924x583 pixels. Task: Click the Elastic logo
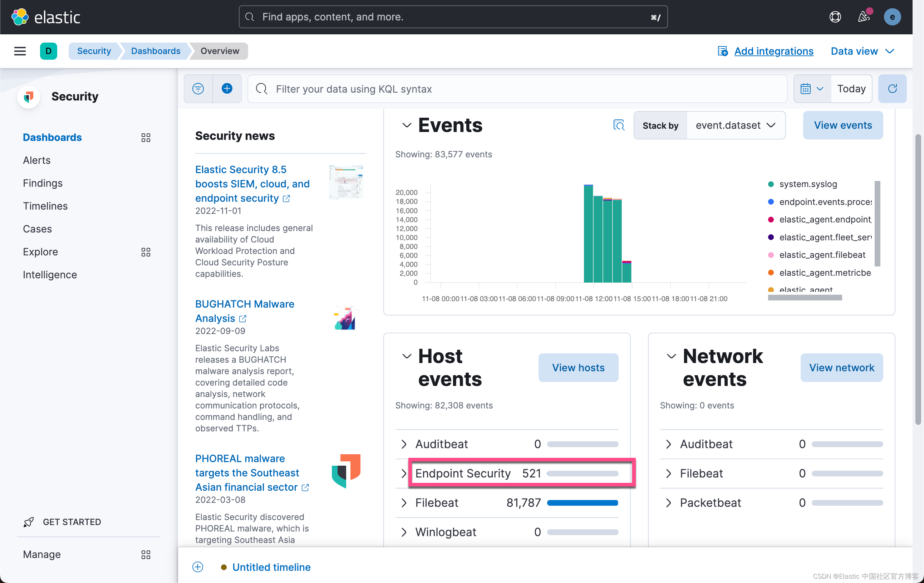pos(46,17)
